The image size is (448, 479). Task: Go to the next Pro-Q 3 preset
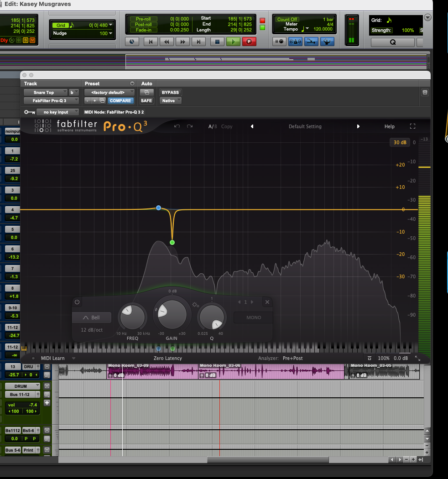pos(358,126)
